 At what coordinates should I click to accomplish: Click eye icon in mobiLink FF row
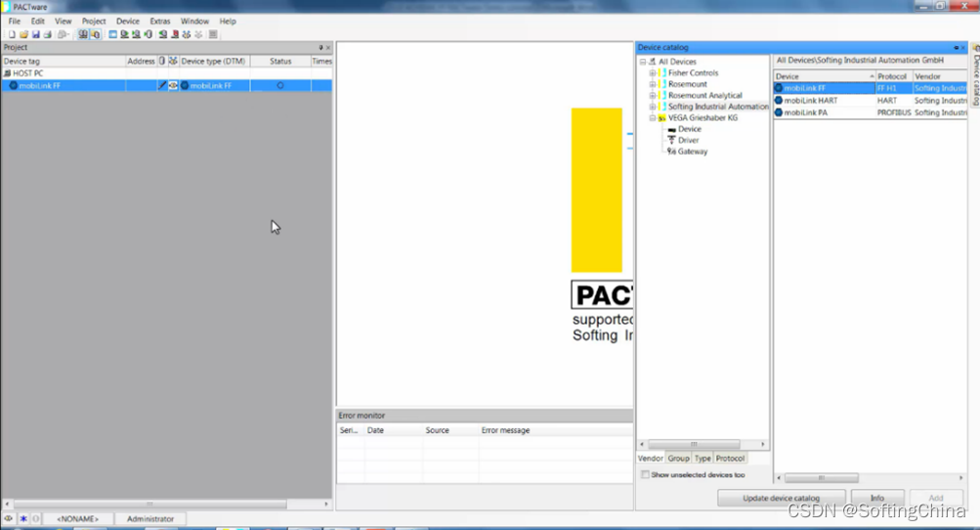(x=173, y=85)
